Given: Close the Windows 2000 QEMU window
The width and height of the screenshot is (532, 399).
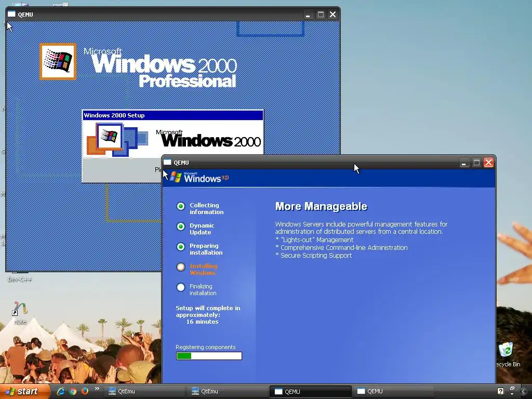Looking at the screenshot, I should (333, 15).
